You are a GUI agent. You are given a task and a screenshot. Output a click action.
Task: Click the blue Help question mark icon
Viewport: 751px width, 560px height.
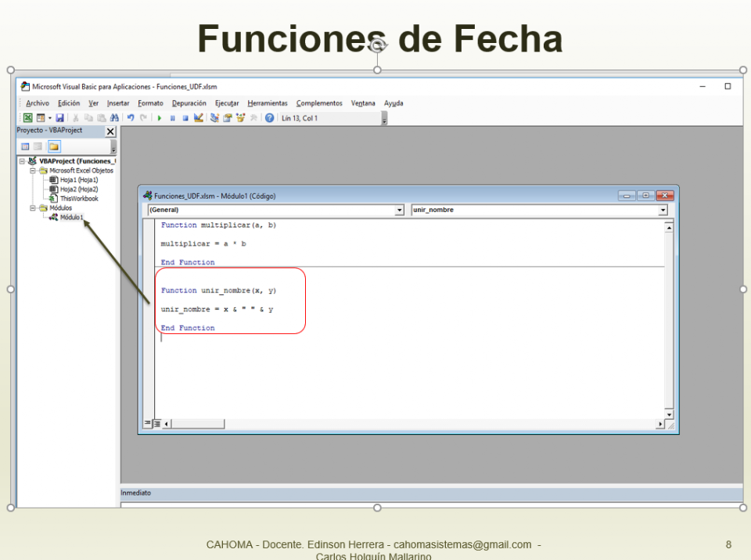[x=270, y=118]
